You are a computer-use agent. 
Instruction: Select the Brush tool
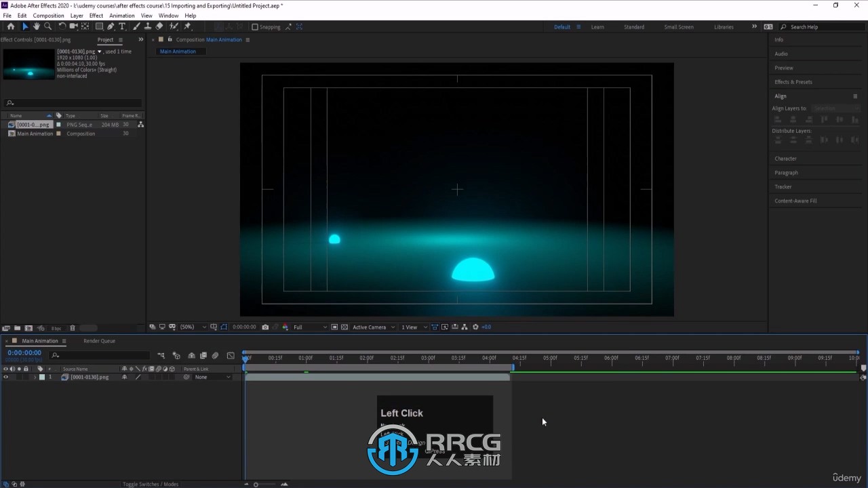[x=136, y=26]
